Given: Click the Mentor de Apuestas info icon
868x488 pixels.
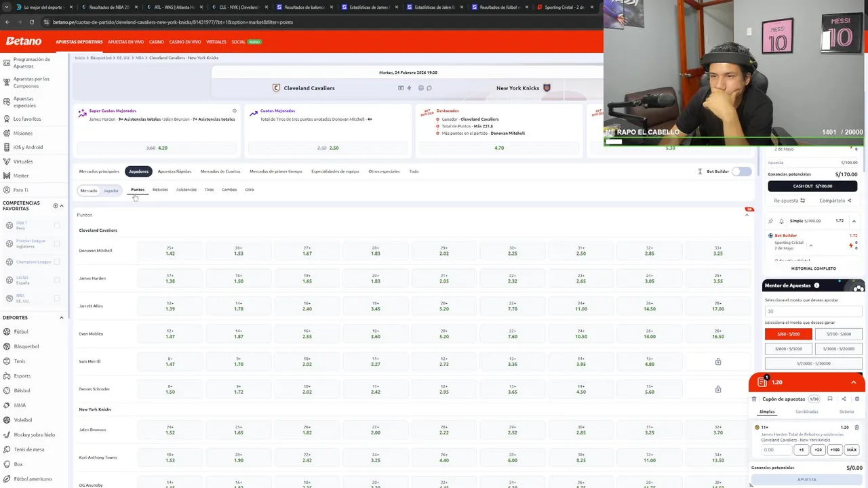Looking at the screenshot, I should point(816,285).
